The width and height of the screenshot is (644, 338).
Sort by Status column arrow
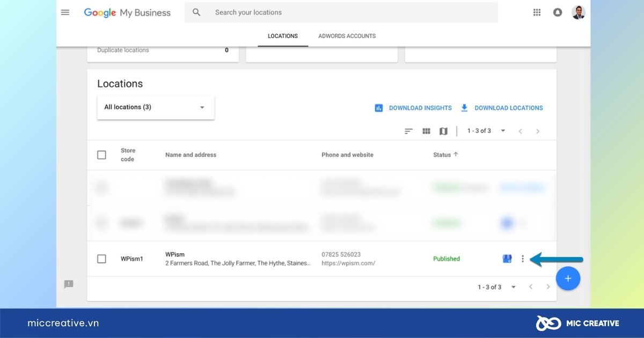[x=456, y=155]
